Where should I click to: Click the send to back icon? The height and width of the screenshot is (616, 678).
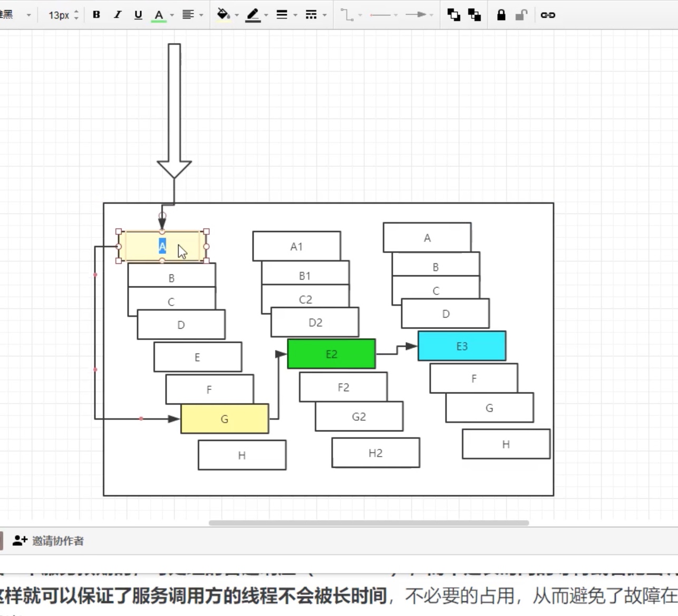(x=474, y=15)
